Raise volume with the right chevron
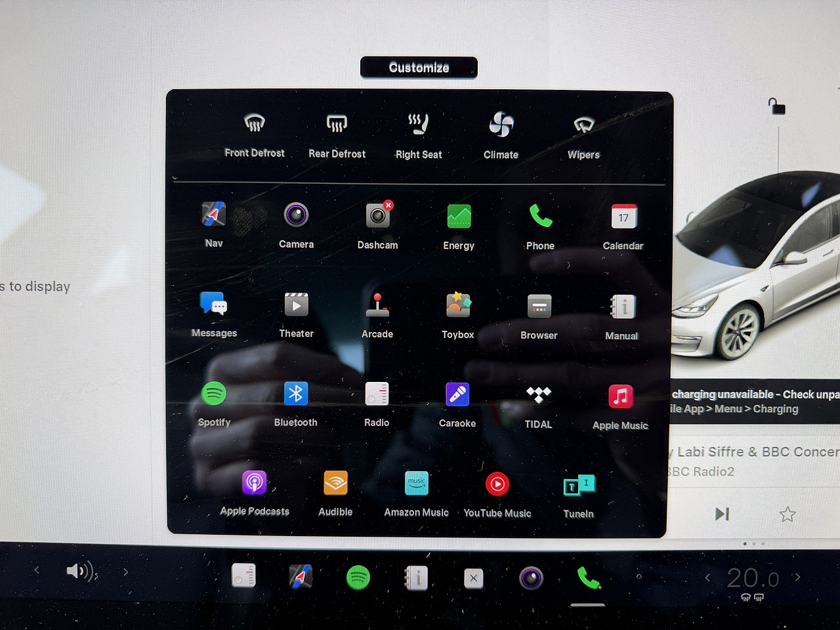Viewport: 840px width, 630px height. pos(125,572)
